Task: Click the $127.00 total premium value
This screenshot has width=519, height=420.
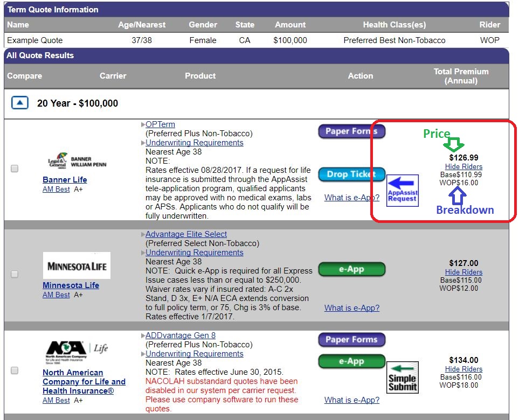Action: (x=463, y=263)
